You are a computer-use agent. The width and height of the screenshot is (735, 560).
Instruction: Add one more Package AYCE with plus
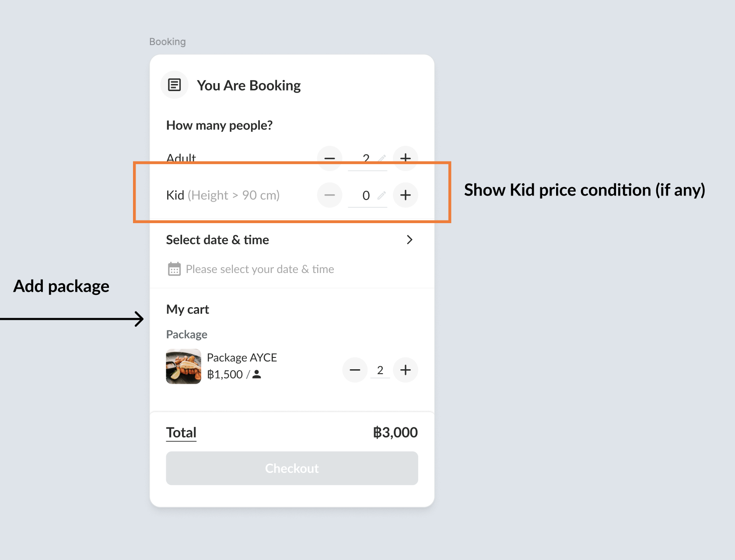pyautogui.click(x=405, y=370)
